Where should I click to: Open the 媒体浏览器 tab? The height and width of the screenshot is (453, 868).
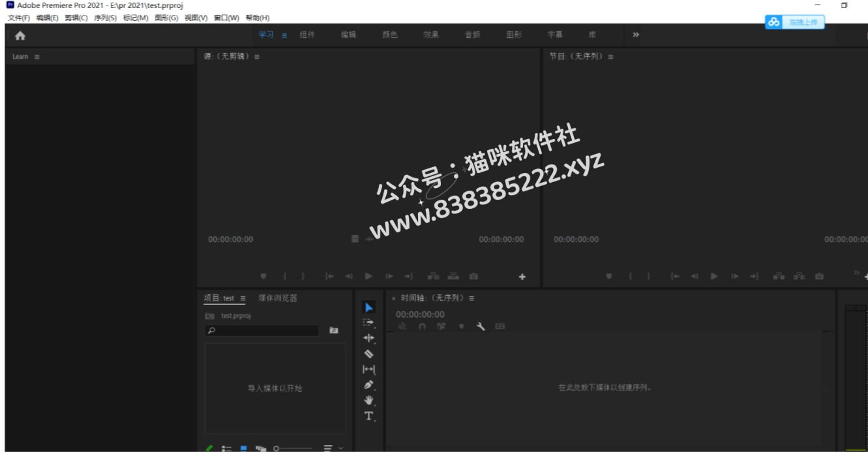point(278,298)
